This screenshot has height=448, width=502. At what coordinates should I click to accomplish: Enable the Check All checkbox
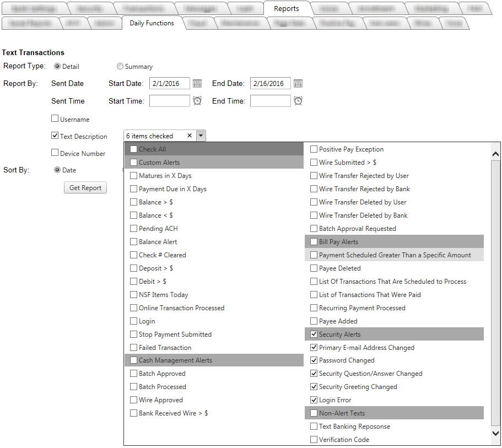134,149
